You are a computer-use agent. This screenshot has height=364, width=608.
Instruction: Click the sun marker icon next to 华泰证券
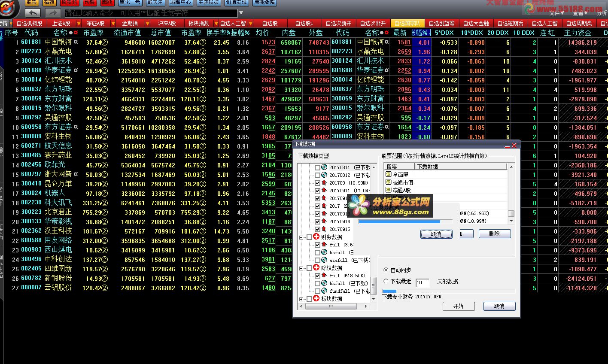[76, 70]
